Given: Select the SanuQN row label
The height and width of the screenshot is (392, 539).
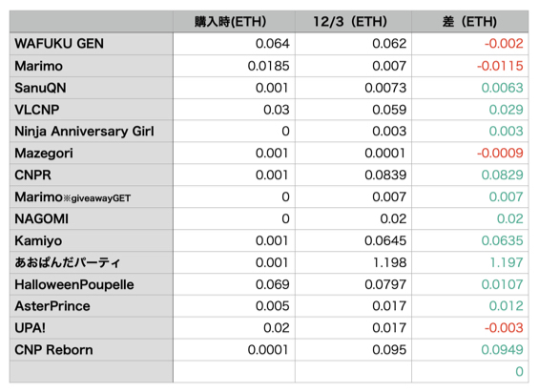Looking at the screenshot, I should click(x=92, y=88).
